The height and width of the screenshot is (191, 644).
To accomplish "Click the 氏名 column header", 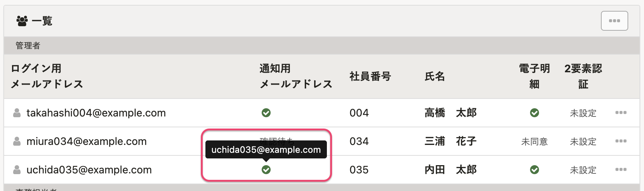I will tap(434, 76).
